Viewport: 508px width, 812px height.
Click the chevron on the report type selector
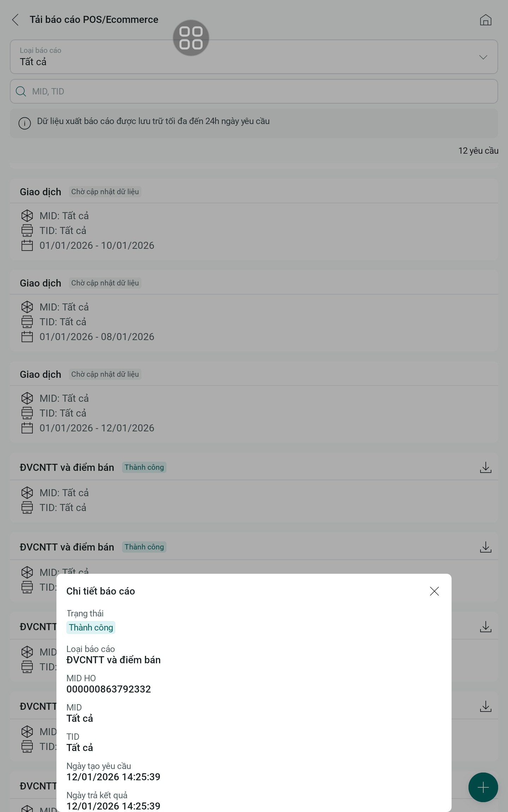click(483, 57)
